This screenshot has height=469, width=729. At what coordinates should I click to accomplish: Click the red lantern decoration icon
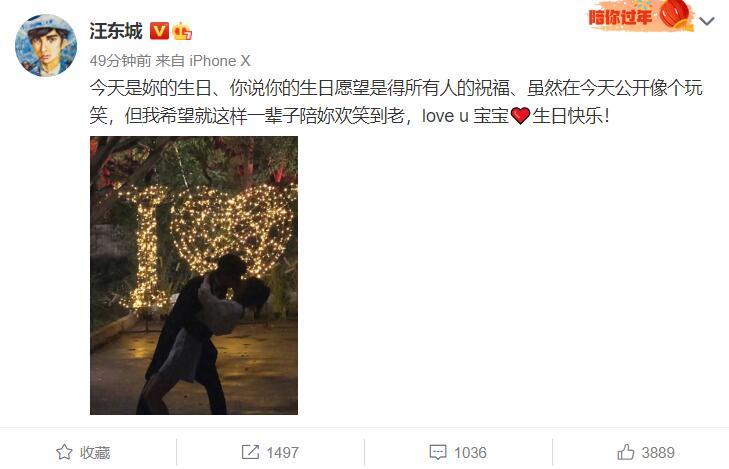[676, 15]
